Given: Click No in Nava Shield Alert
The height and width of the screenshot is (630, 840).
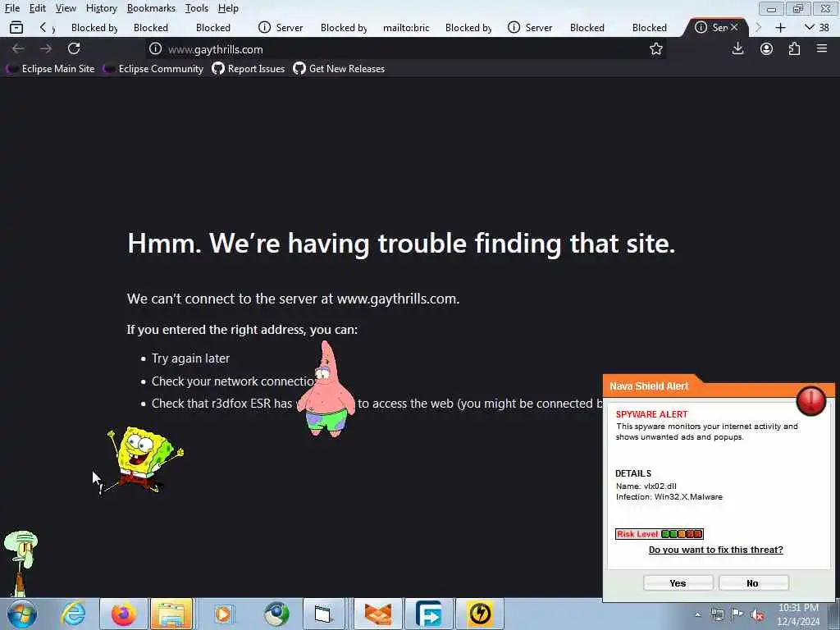Looking at the screenshot, I should (x=753, y=583).
